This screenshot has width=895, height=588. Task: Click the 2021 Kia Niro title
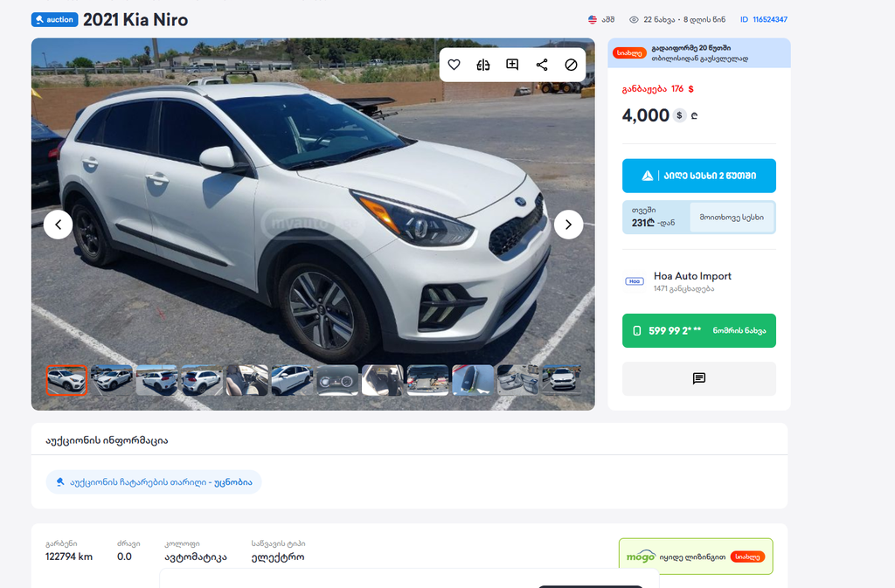(x=135, y=20)
